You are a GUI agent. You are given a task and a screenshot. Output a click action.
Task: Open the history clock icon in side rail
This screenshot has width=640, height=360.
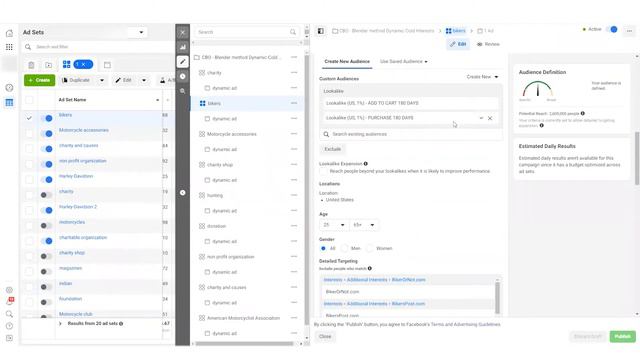(x=182, y=76)
